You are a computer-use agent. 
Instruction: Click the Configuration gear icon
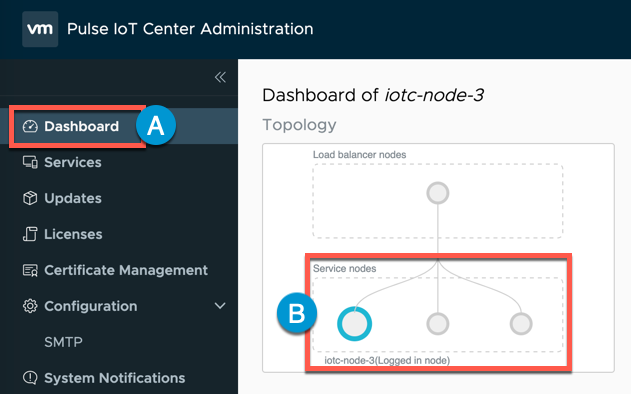point(30,306)
